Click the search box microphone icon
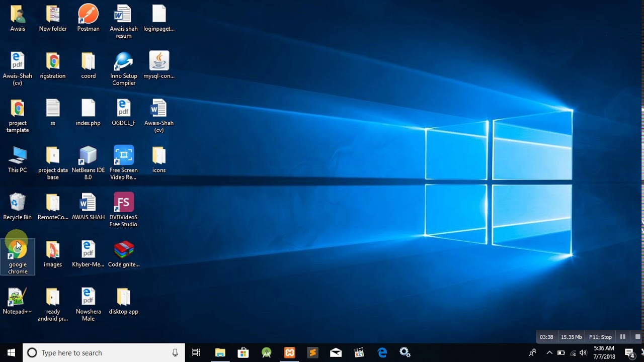The image size is (644, 362). (x=175, y=352)
